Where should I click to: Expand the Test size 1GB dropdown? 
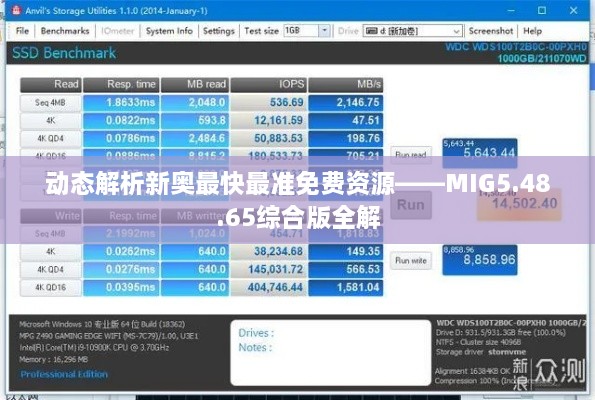click(x=324, y=30)
